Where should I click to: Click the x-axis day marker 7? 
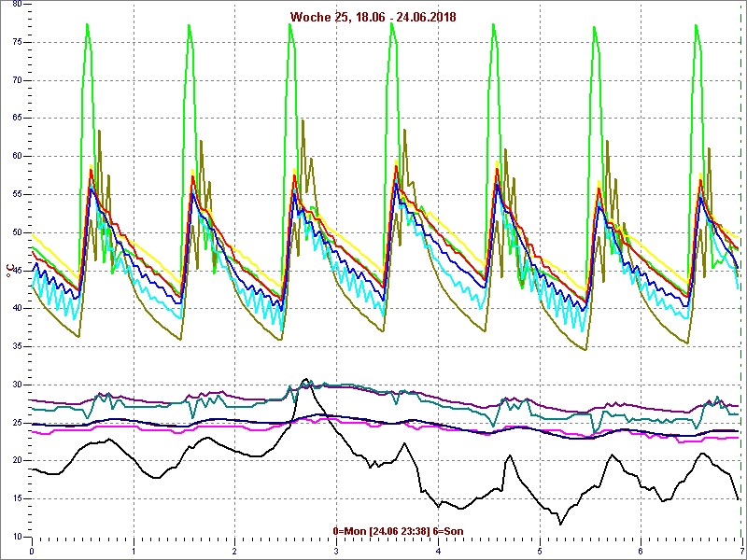pos(740,551)
